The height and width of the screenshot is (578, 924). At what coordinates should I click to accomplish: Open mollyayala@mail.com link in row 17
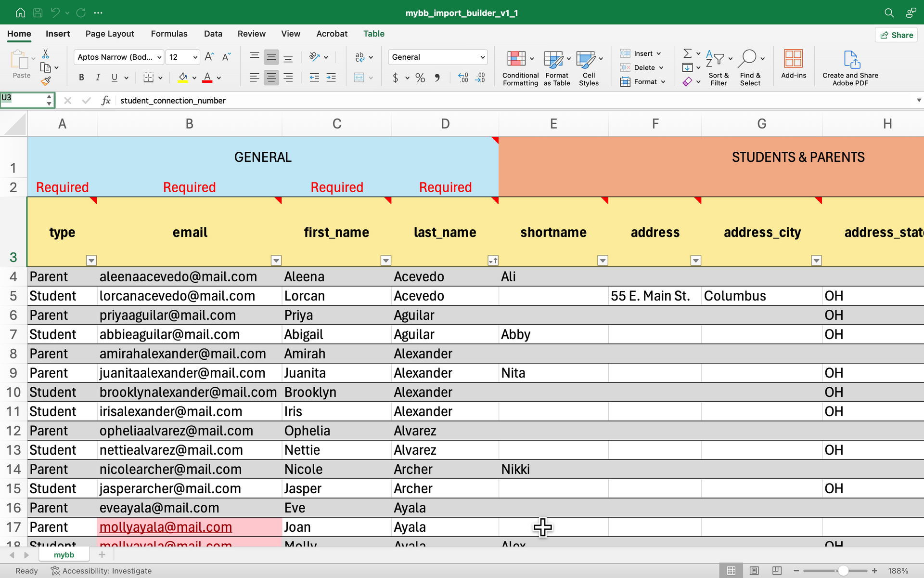[166, 527]
